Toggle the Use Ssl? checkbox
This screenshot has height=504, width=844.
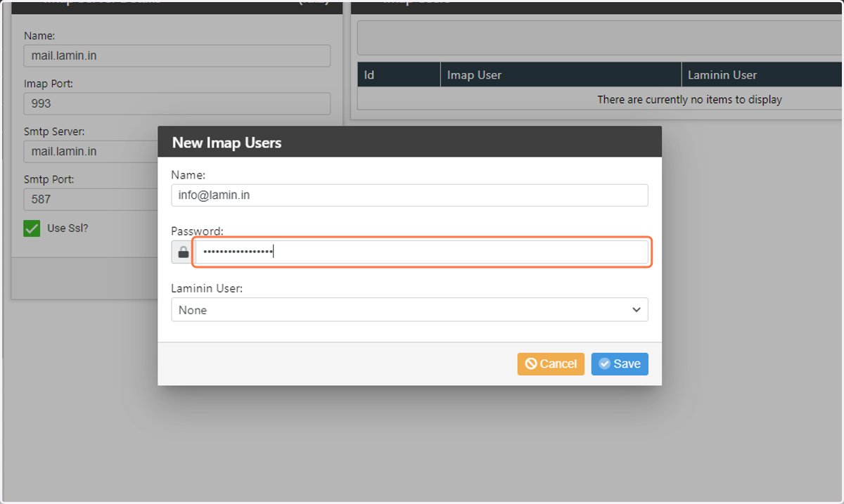point(32,228)
